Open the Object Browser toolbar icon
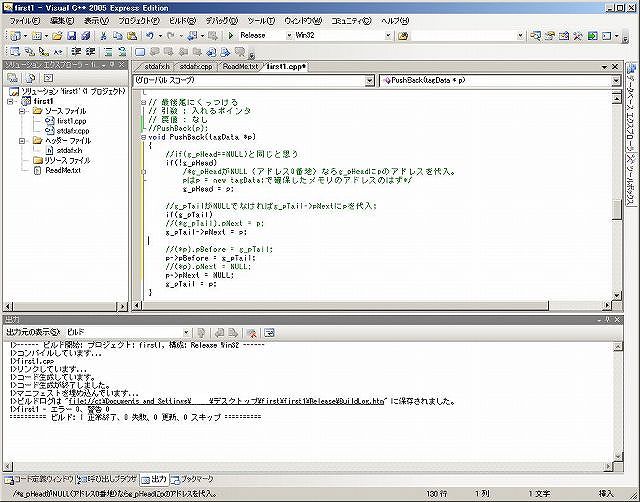Image resolution: width=640 pixels, height=502 pixels. (564, 36)
